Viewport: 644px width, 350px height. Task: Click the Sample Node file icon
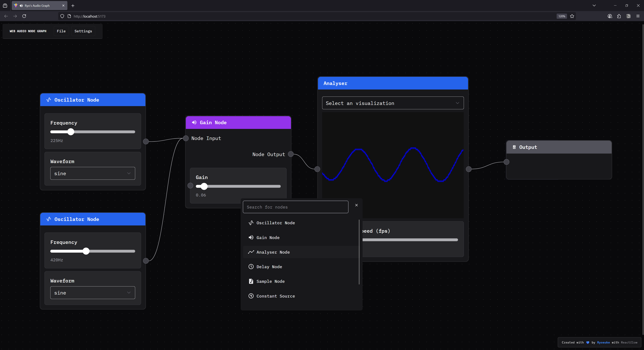(251, 281)
